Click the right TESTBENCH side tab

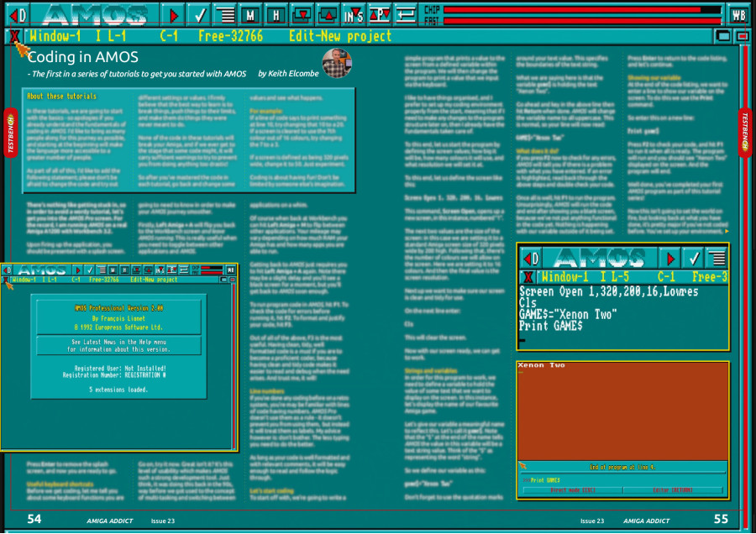745,133
